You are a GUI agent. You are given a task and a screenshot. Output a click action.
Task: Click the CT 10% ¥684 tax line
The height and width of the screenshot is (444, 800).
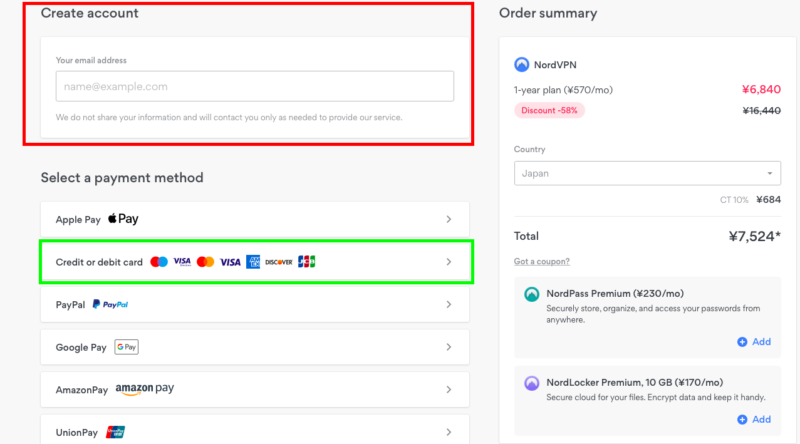point(750,200)
